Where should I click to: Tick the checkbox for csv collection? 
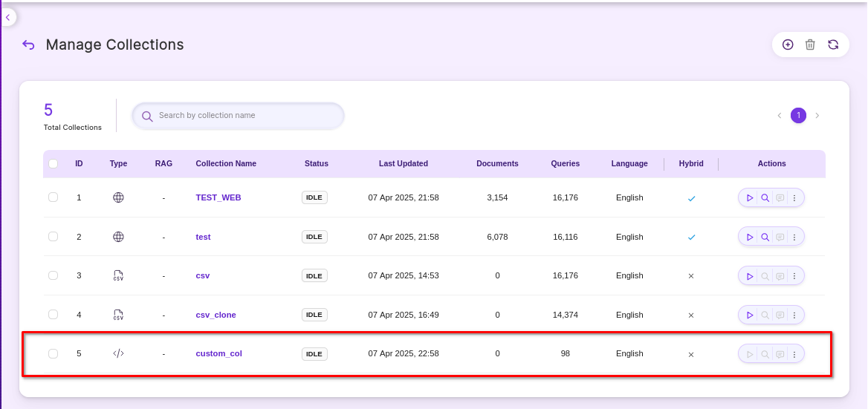pyautogui.click(x=54, y=275)
